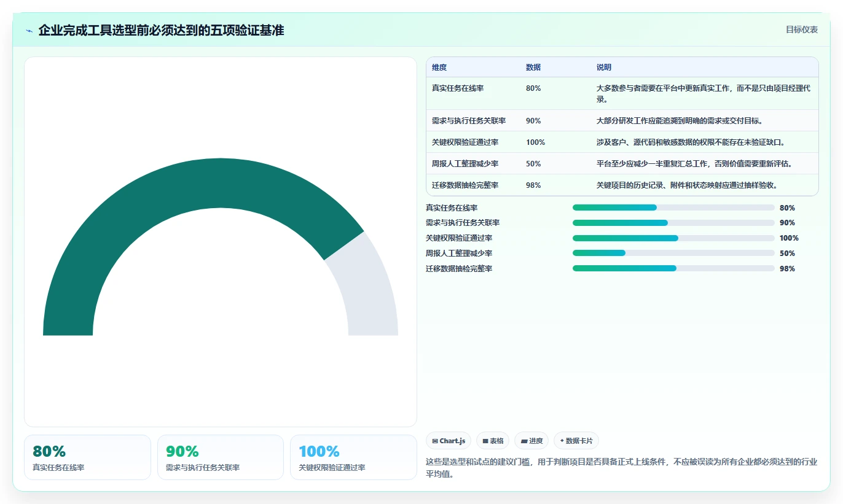This screenshot has height=504, width=843.
Task: Click the 真实任务在线率 progress bar
Action: [673, 207]
